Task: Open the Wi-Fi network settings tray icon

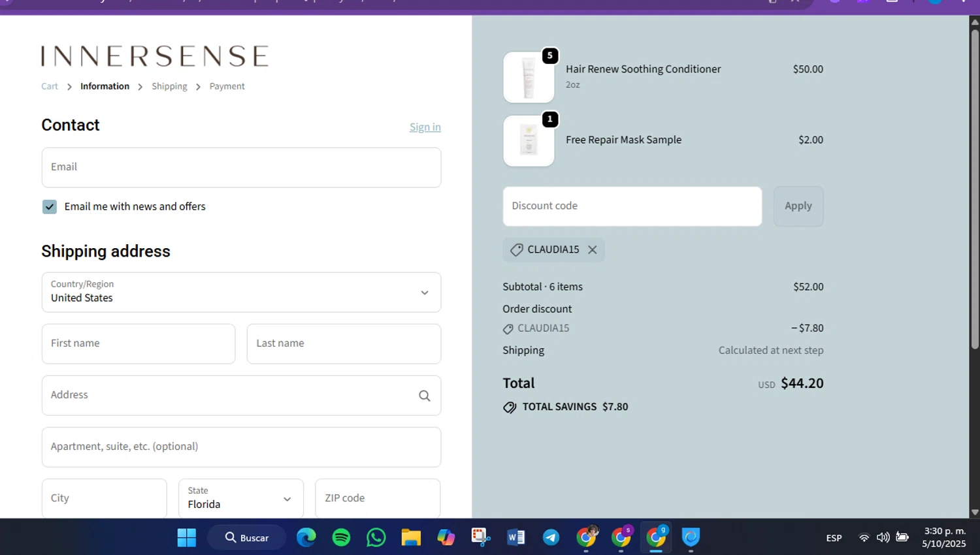Action: 864,538
